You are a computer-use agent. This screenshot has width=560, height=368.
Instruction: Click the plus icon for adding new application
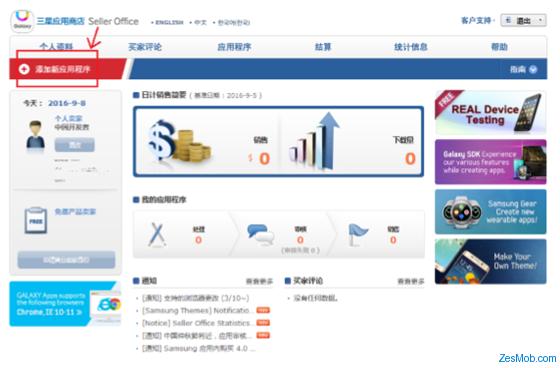pyautogui.click(x=24, y=69)
